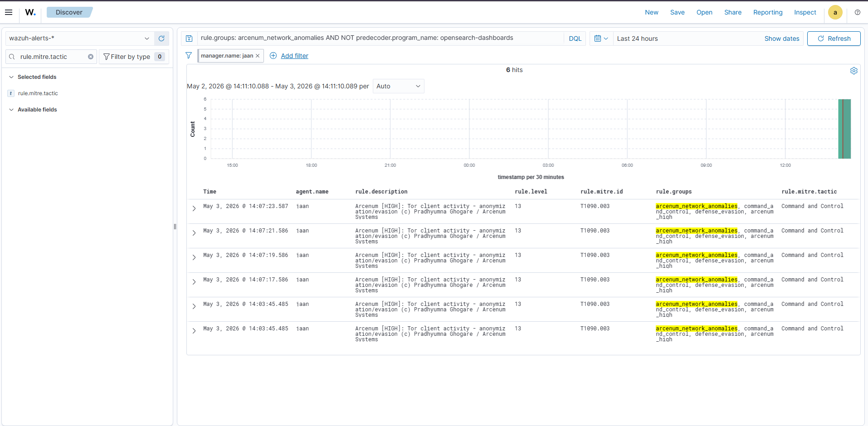Click the rule.groups column header

tap(673, 192)
